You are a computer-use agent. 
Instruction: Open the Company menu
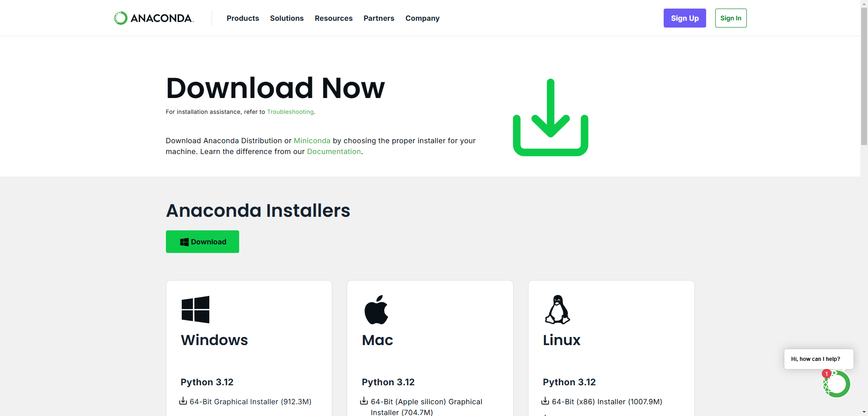pos(422,18)
